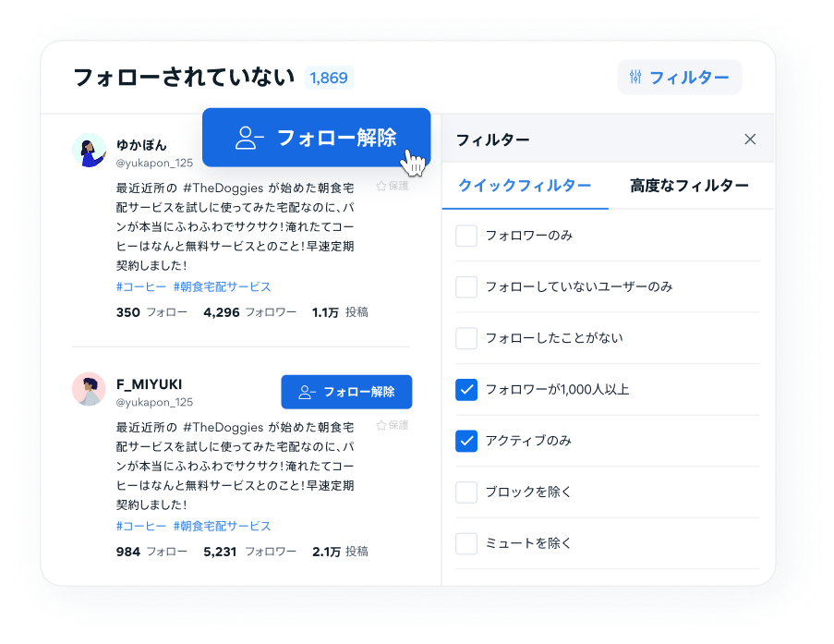Open F_MIYUKI's profile avatar

89,389
